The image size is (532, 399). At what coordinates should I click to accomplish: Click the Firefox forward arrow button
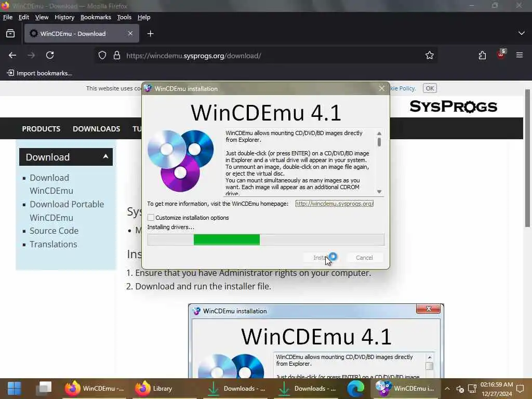[x=31, y=55]
